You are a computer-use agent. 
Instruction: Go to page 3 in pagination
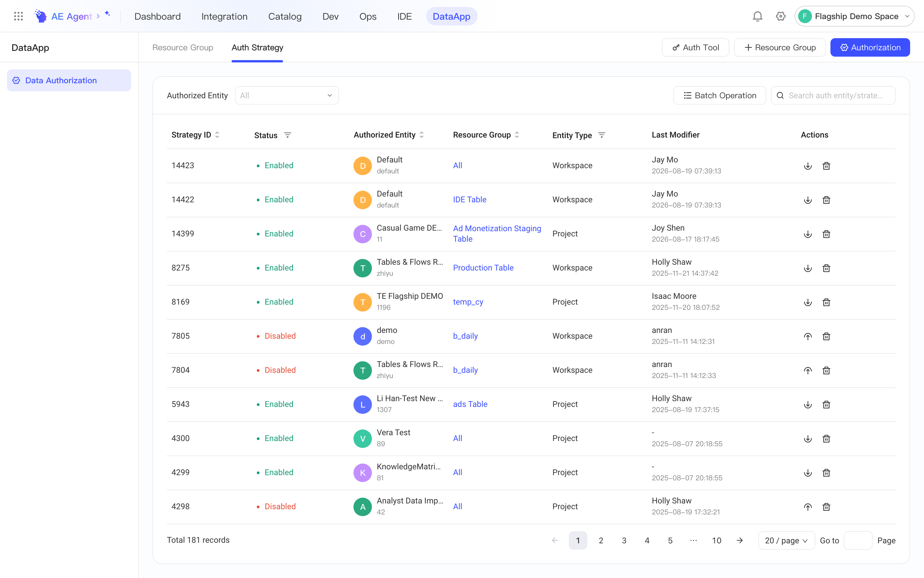(624, 540)
